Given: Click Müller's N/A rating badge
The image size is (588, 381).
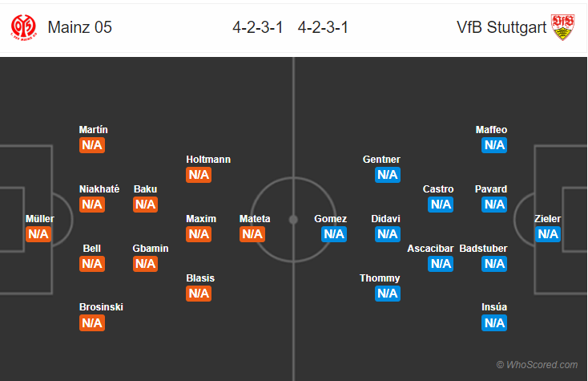Looking at the screenshot, I should coord(38,234).
